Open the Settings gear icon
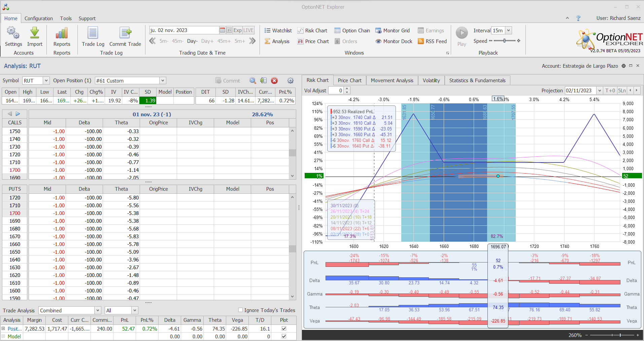Viewport: 644px width, 341px height. (x=13, y=33)
